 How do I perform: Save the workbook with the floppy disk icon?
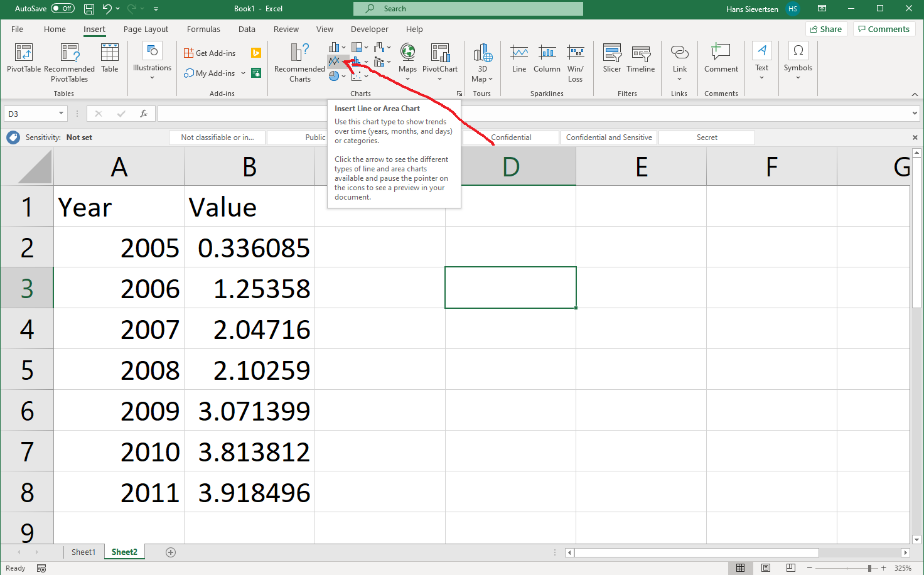89,9
